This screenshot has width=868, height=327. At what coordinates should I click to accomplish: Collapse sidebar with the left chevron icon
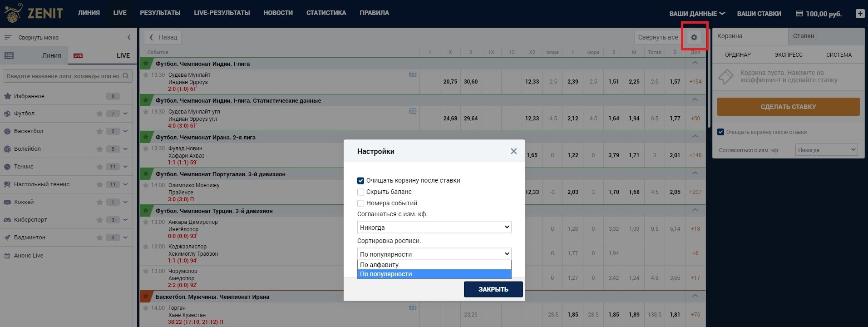129,37
